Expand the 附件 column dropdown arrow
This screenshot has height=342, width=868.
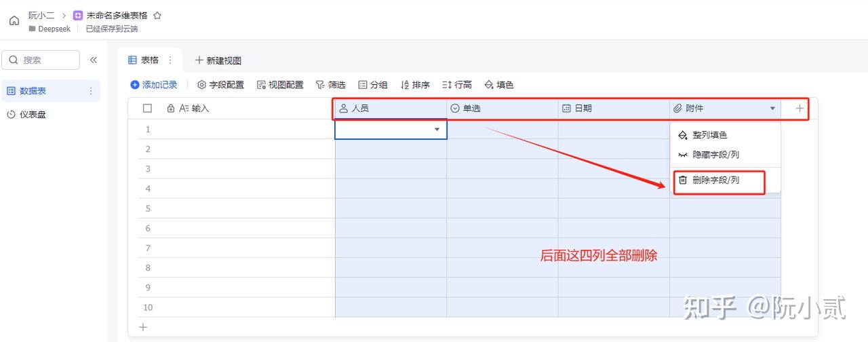pos(772,109)
